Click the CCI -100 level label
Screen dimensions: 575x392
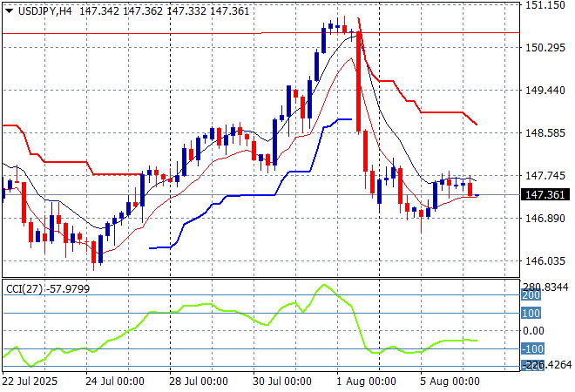tap(532, 348)
